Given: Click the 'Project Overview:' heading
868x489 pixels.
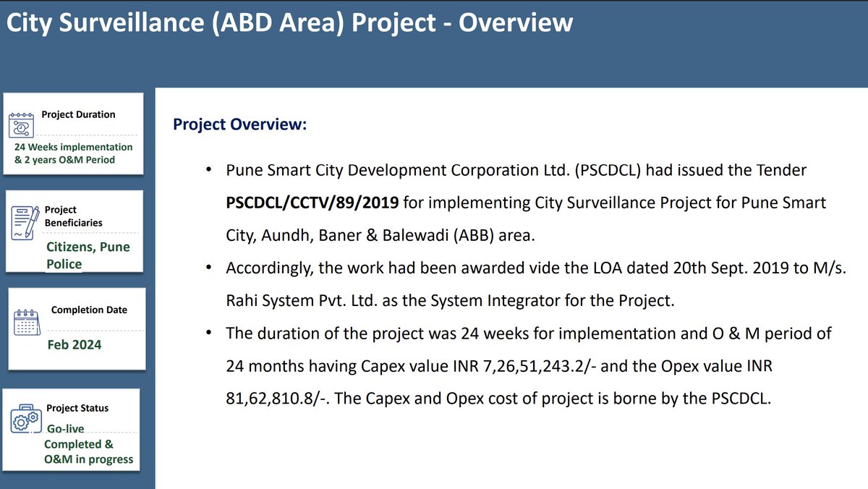Looking at the screenshot, I should click(240, 125).
